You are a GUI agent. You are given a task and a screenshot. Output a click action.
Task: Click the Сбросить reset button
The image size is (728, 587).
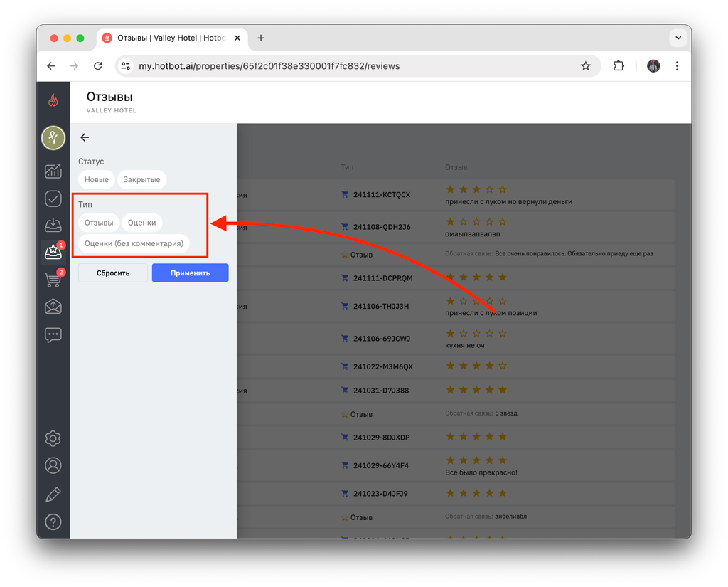113,273
